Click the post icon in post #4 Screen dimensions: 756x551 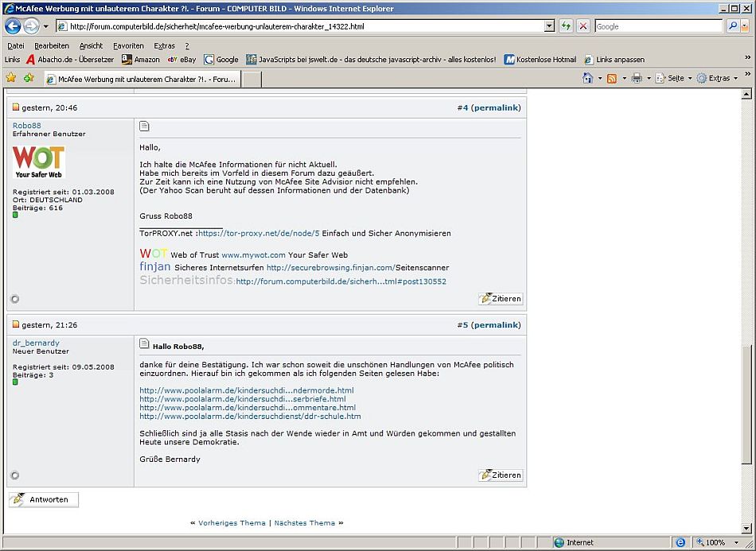point(144,126)
